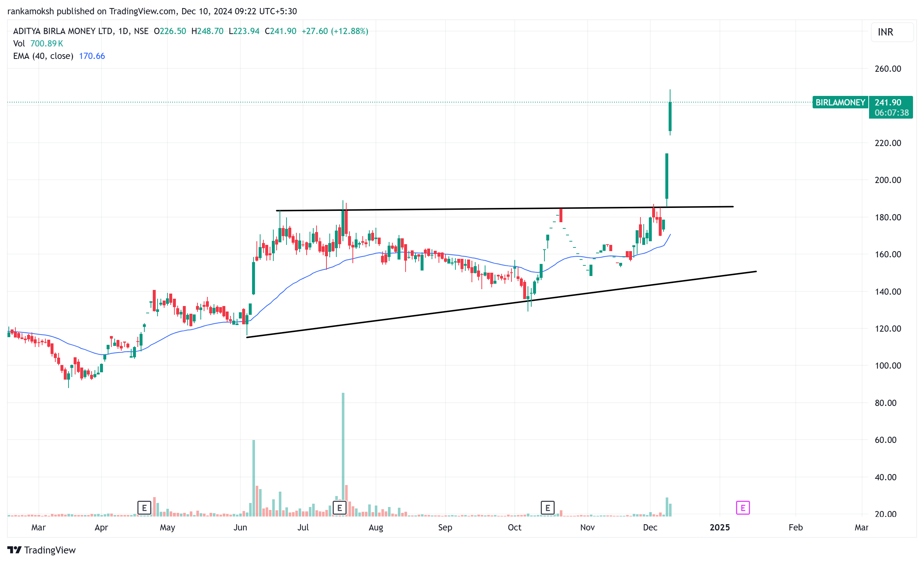Click the open price value O226.50
This screenshot has height=563, width=924.
[x=170, y=31]
